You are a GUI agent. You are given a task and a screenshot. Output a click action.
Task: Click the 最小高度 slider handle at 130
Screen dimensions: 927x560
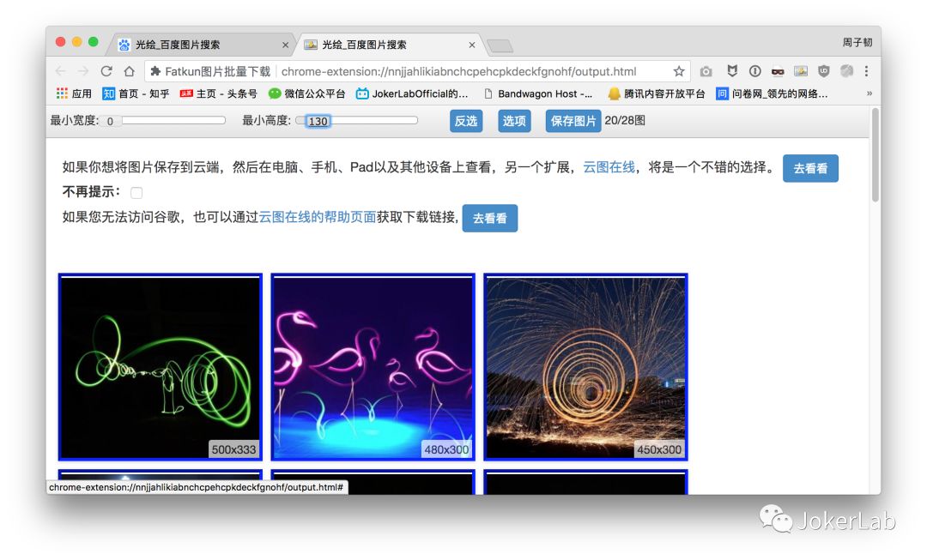tap(318, 121)
